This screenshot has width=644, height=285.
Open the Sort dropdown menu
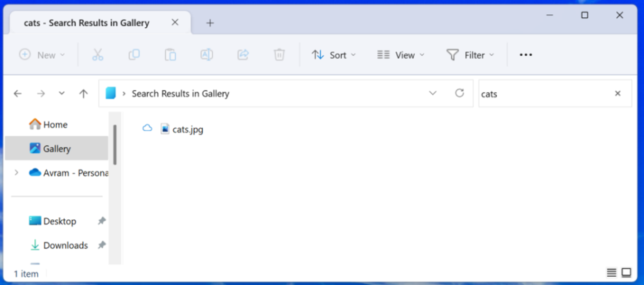[334, 55]
